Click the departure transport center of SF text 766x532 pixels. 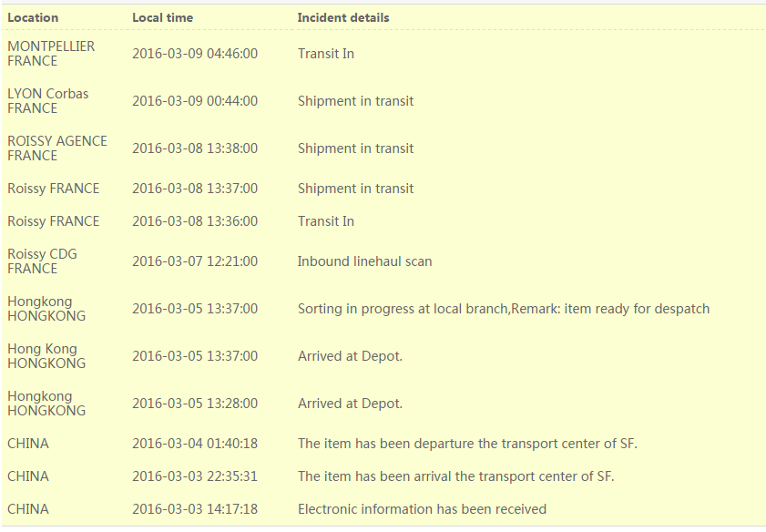pyautogui.click(x=467, y=443)
